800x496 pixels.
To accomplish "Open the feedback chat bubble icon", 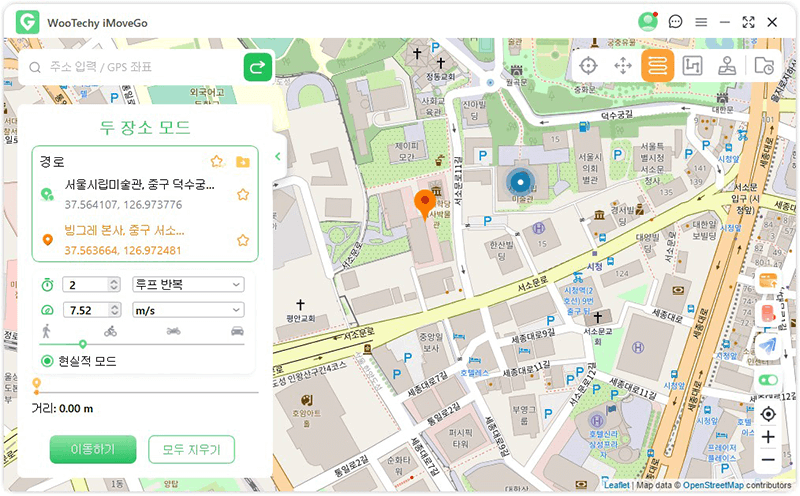I will click(676, 21).
